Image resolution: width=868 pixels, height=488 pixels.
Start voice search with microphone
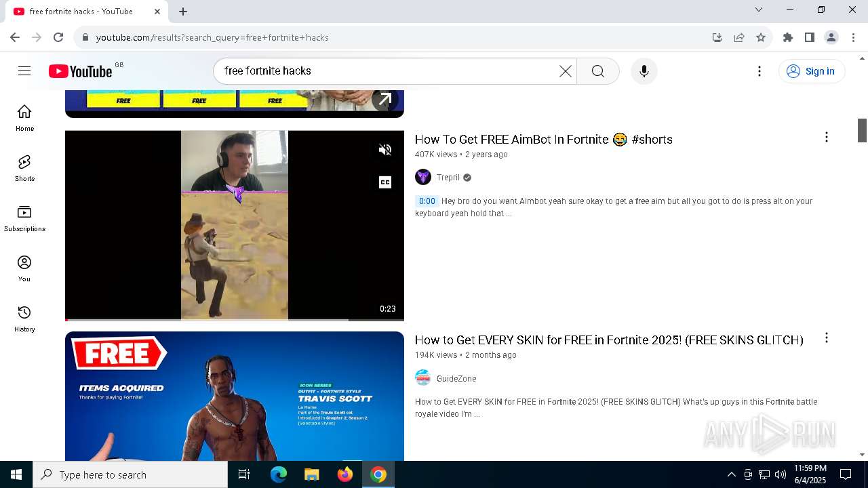(644, 71)
